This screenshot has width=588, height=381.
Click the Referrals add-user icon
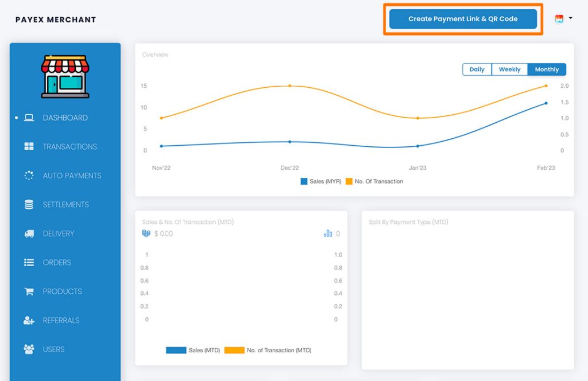(29, 321)
